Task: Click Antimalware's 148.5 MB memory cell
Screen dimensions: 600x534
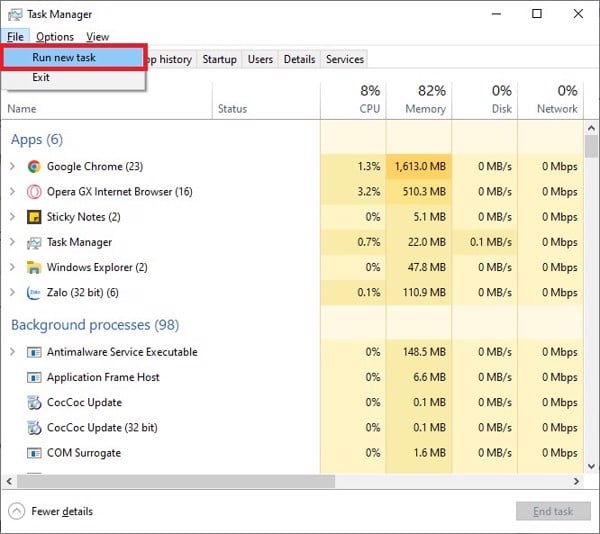Action: click(x=419, y=352)
